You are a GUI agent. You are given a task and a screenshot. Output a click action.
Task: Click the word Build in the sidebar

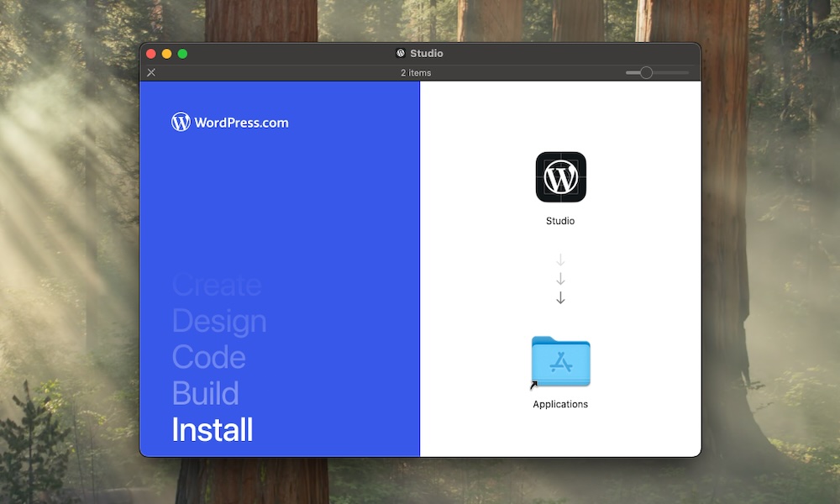(205, 393)
